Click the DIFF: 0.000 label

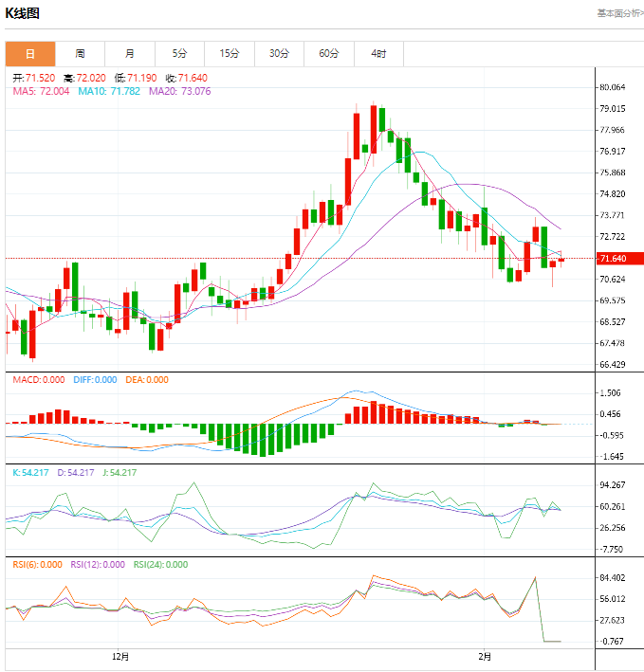(x=95, y=380)
